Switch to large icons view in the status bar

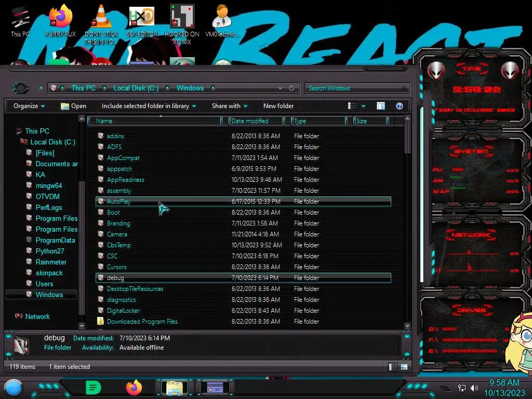(404, 367)
